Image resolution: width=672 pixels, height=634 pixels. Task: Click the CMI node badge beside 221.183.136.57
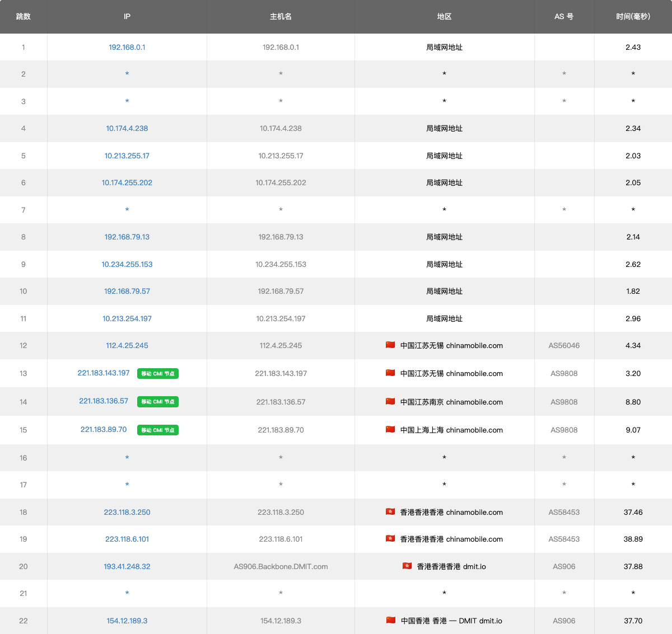tap(158, 401)
